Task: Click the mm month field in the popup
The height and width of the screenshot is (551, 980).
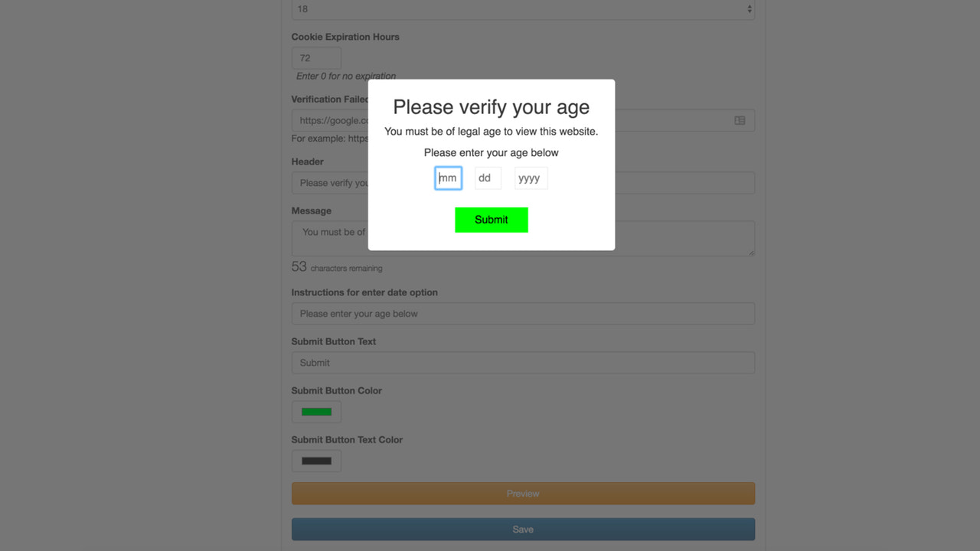Action: (448, 178)
